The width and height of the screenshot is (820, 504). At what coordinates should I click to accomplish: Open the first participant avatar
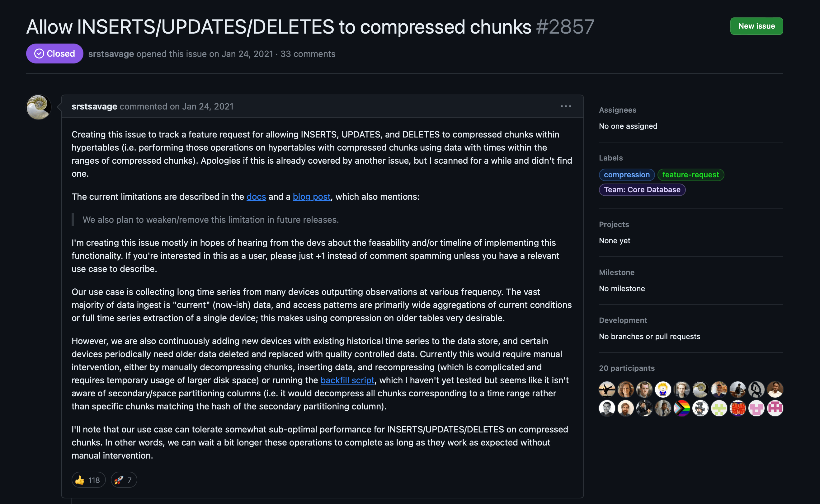pos(607,389)
